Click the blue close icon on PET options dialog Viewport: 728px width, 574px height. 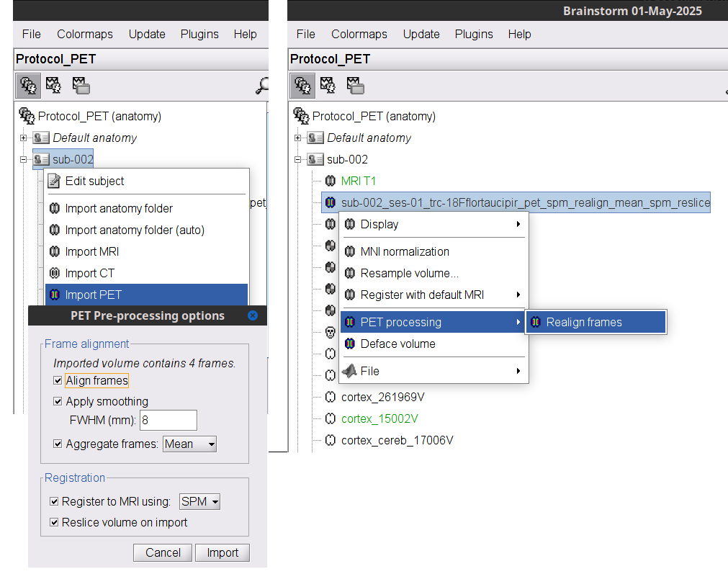[x=252, y=315]
